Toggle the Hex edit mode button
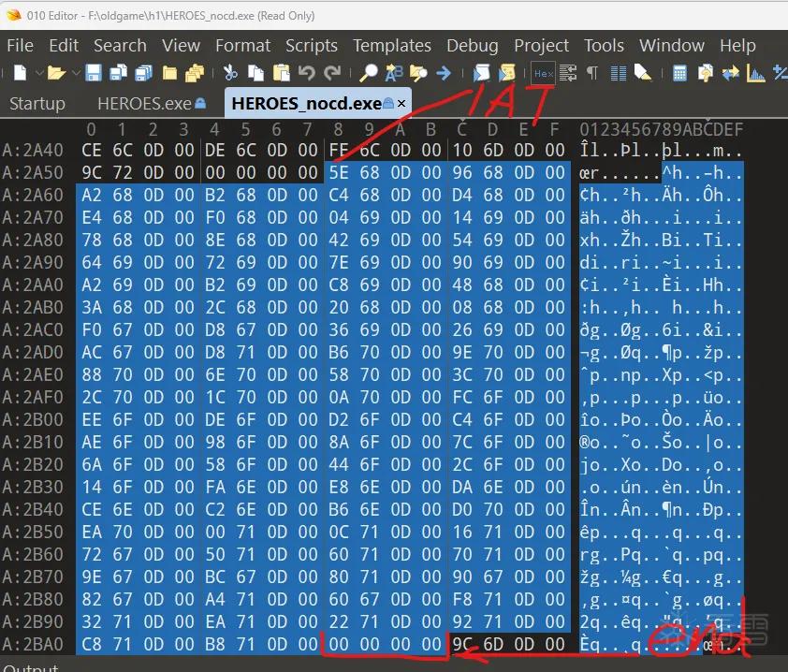Screen dimensions: 788x672 543,74
